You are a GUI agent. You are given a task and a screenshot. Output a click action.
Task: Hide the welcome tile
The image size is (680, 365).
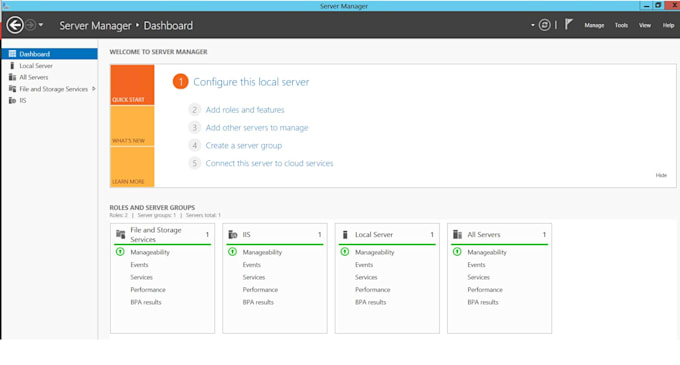[661, 175]
